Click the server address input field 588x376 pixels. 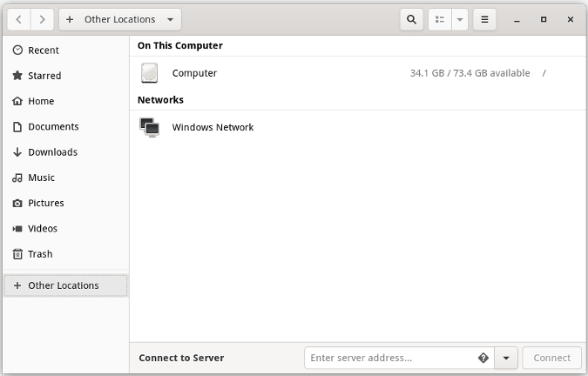[389, 358]
